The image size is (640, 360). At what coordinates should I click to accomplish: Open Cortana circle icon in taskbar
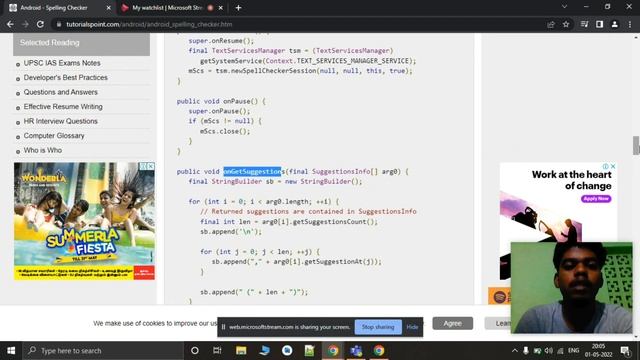[195, 351]
